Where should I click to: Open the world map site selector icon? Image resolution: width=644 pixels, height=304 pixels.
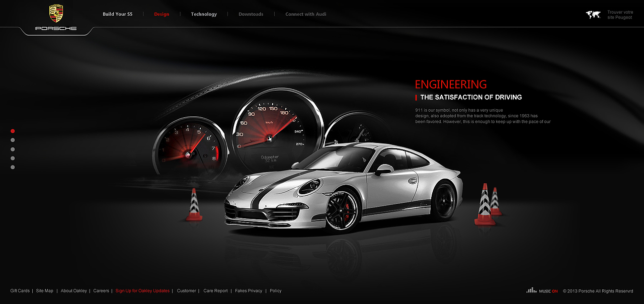tap(593, 15)
